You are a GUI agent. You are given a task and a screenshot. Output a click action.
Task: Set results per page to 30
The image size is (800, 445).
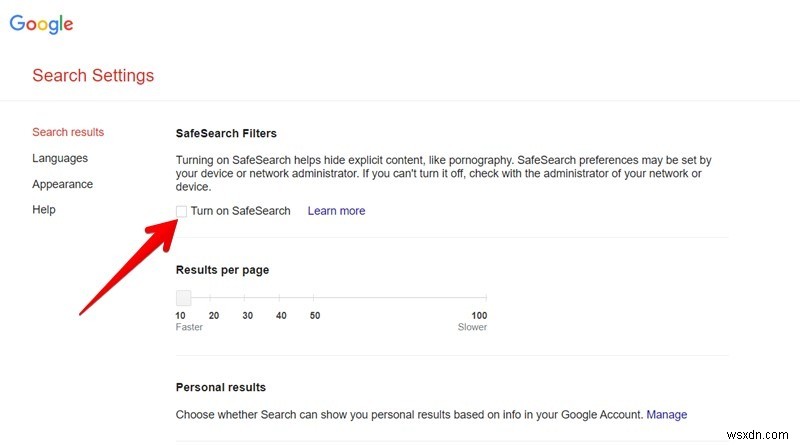[x=247, y=298]
